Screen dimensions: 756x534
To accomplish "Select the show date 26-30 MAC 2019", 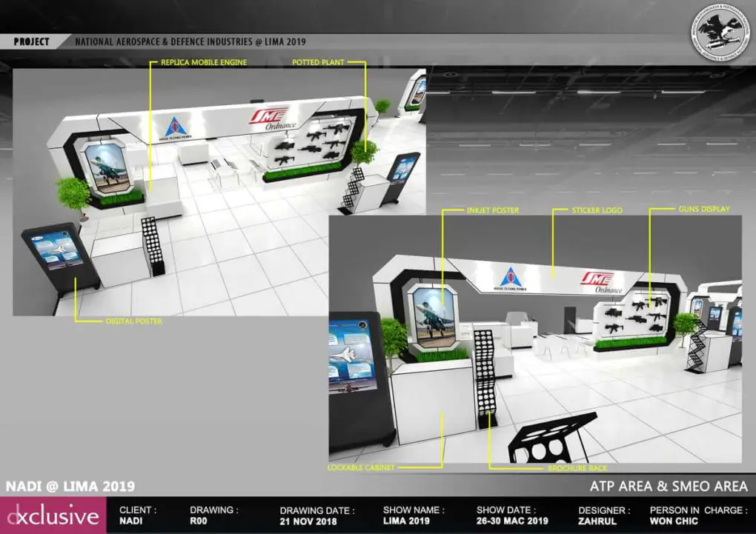I will tap(512, 521).
